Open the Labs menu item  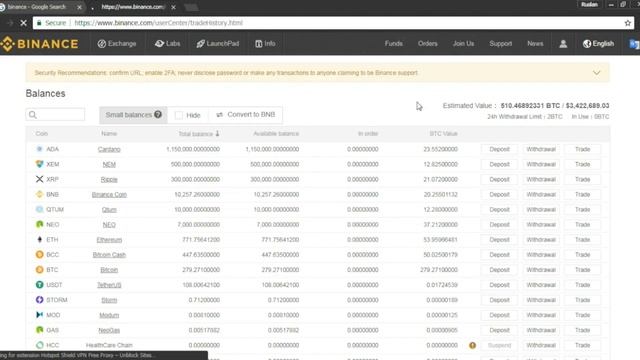pos(168,44)
